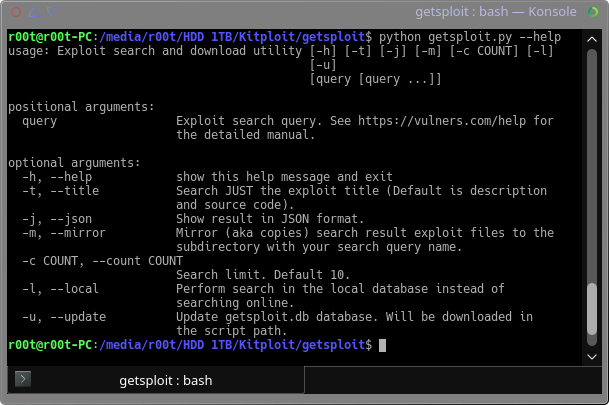Click the 'https://vulners.com/help' URL in the terminal
The width and height of the screenshot is (609, 405).
[x=442, y=121]
